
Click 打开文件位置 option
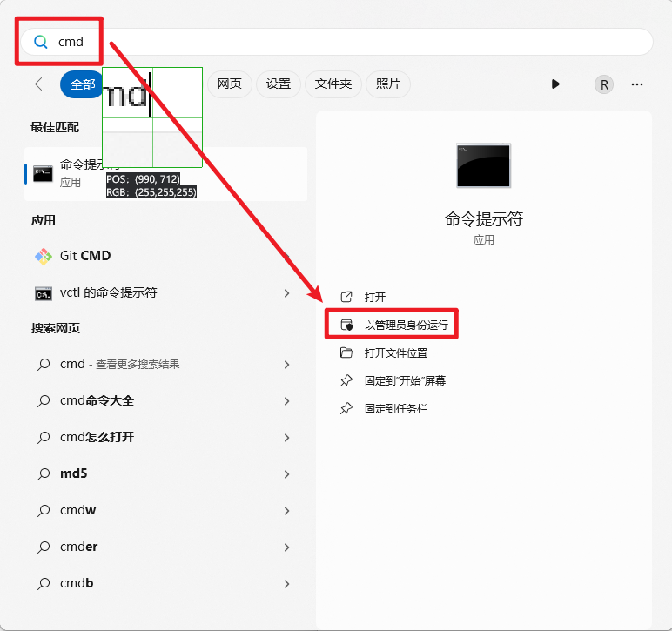(395, 353)
